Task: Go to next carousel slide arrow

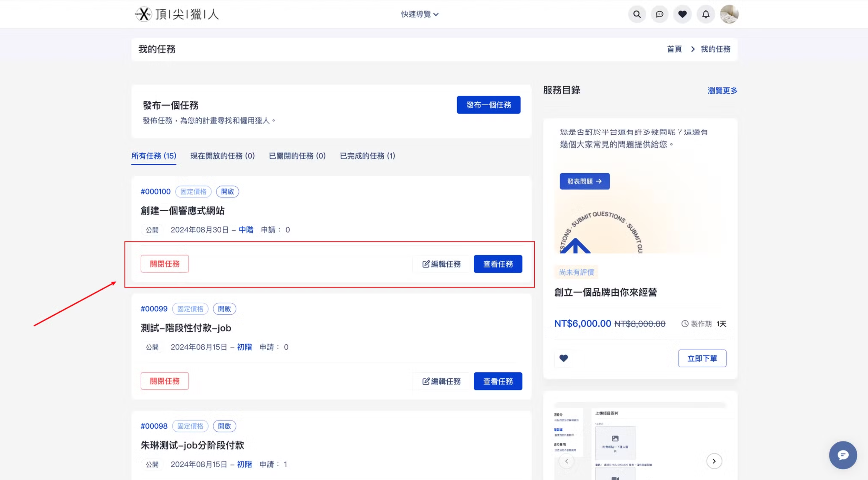Action: point(714,461)
